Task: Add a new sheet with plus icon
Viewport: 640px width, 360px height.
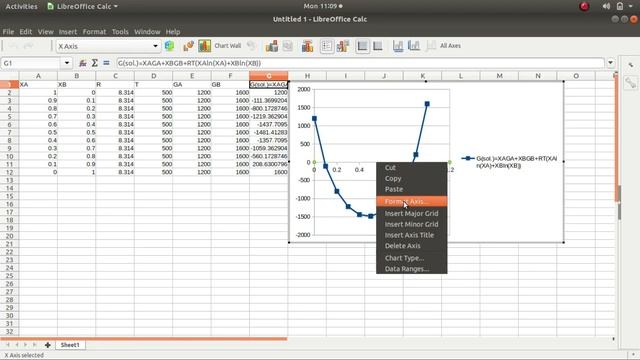Action: coord(47,345)
